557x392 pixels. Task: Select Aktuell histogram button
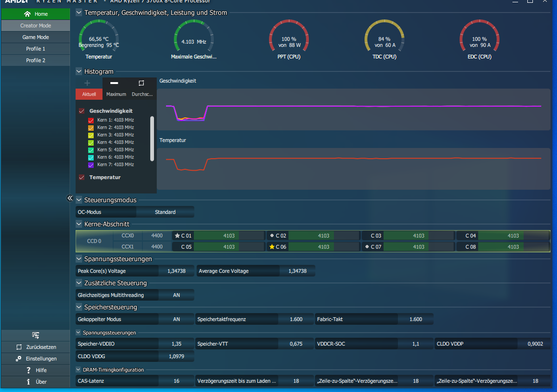[x=89, y=94]
